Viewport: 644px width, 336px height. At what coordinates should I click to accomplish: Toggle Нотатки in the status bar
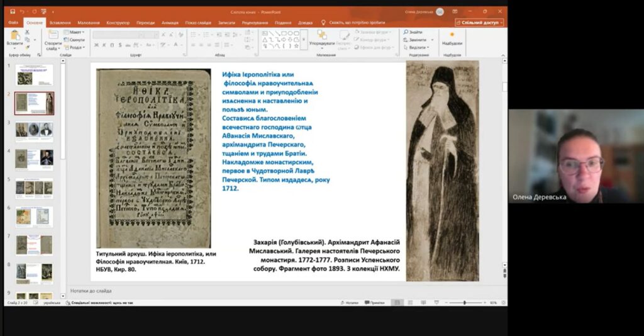click(x=349, y=303)
